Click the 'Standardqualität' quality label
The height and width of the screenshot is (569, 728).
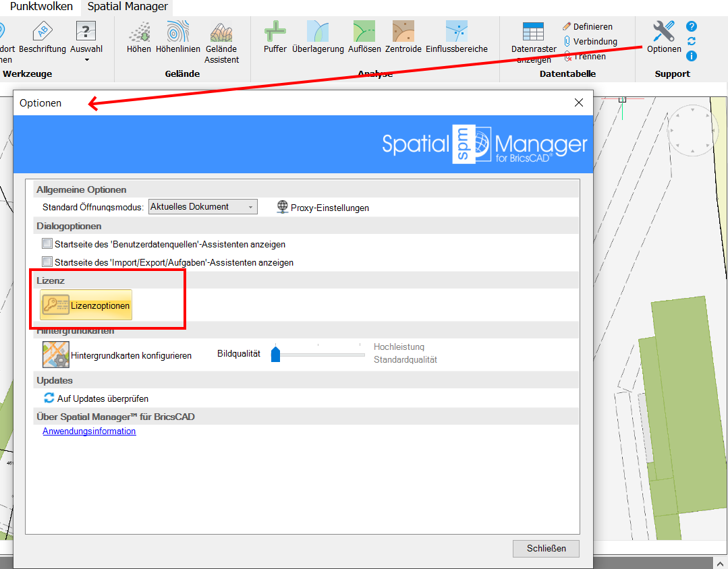(x=405, y=360)
